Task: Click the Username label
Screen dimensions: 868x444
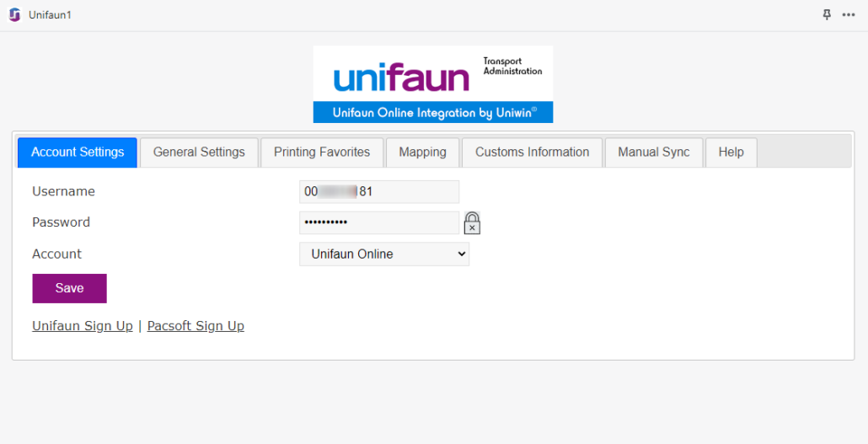Action: 64,191
